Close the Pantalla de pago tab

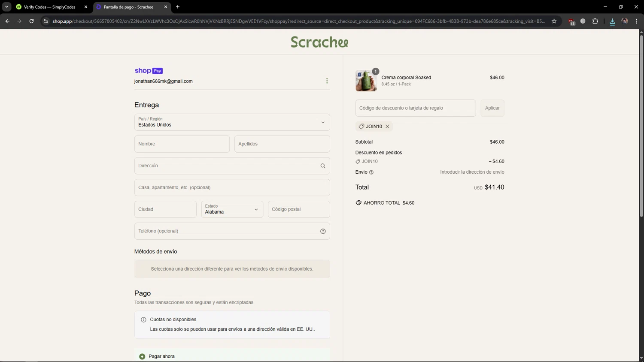point(166,7)
